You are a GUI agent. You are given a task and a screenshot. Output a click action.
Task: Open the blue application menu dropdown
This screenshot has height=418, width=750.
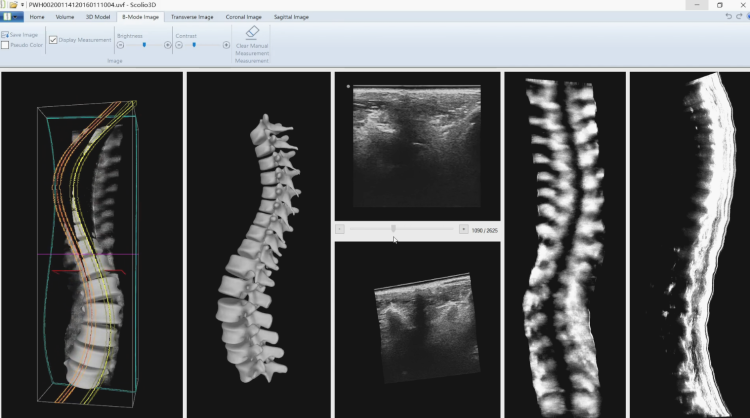tap(12, 17)
